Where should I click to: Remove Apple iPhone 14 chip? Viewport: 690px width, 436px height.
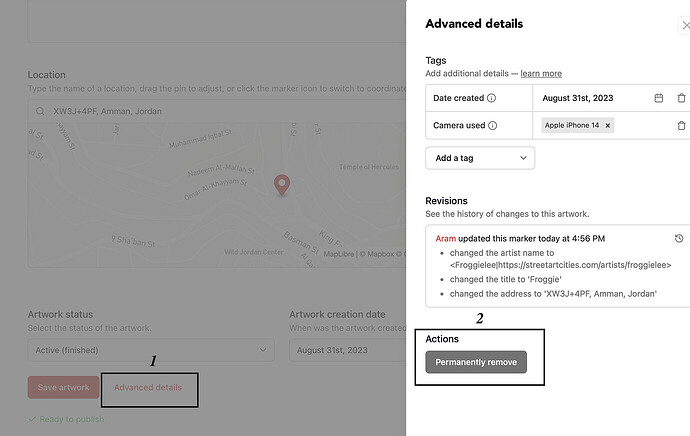608,125
